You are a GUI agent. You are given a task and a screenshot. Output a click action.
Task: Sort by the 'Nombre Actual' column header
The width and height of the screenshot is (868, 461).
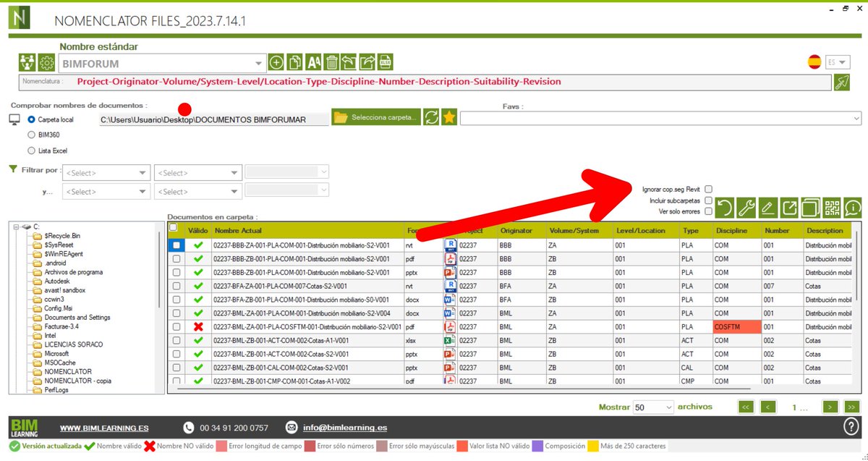pyautogui.click(x=307, y=231)
